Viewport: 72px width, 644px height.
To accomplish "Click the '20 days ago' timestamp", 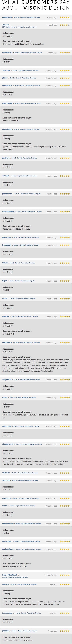I will coord(52,18).
